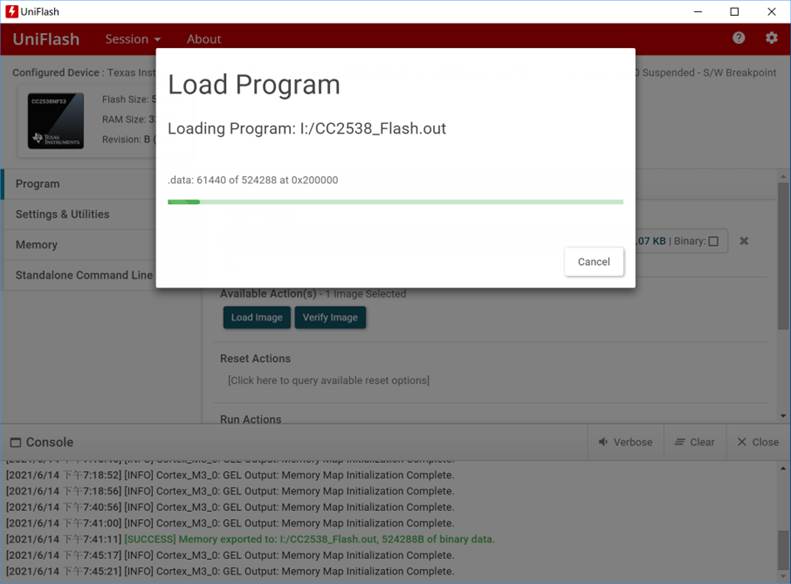Cancel the Load Program operation
Viewport: 791px width, 584px height.
coord(593,261)
